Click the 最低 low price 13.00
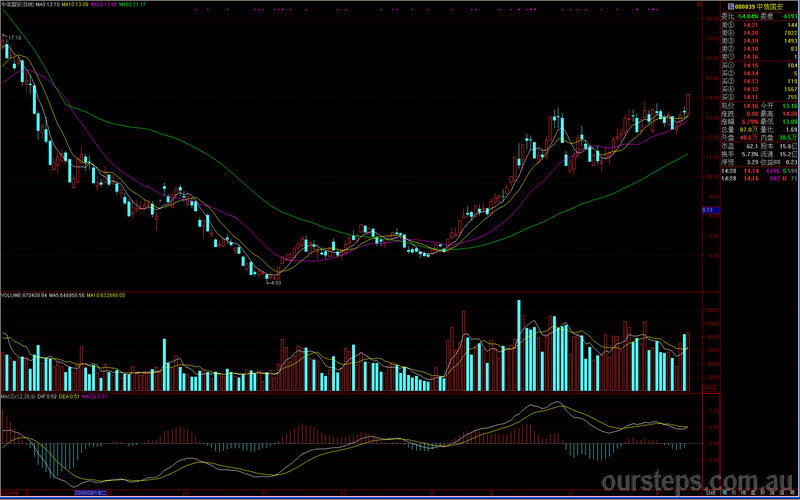800x500 pixels. (x=790, y=121)
